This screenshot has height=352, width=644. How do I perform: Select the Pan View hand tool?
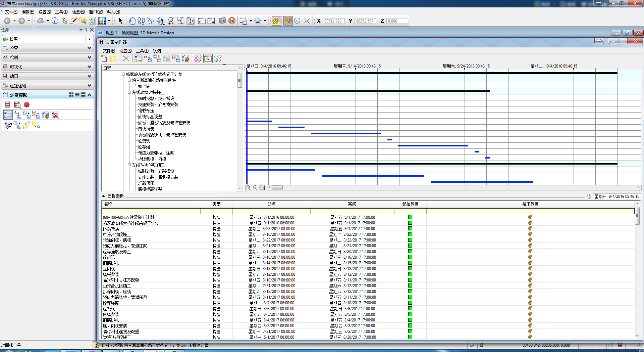click(132, 21)
